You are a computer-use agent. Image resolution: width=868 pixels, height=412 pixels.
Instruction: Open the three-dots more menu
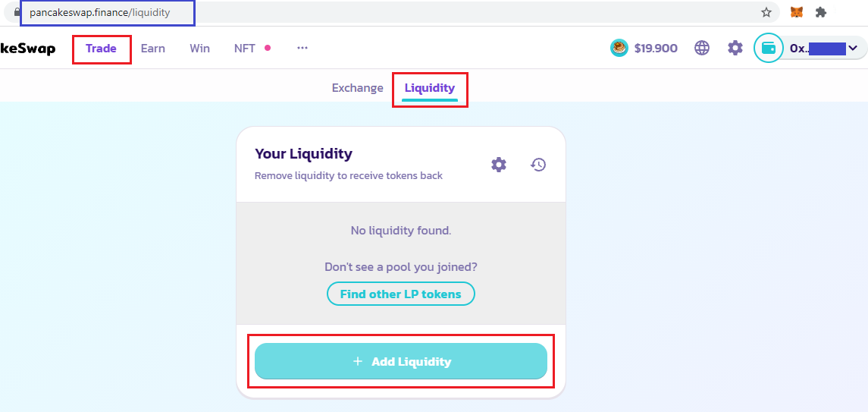[x=302, y=49]
